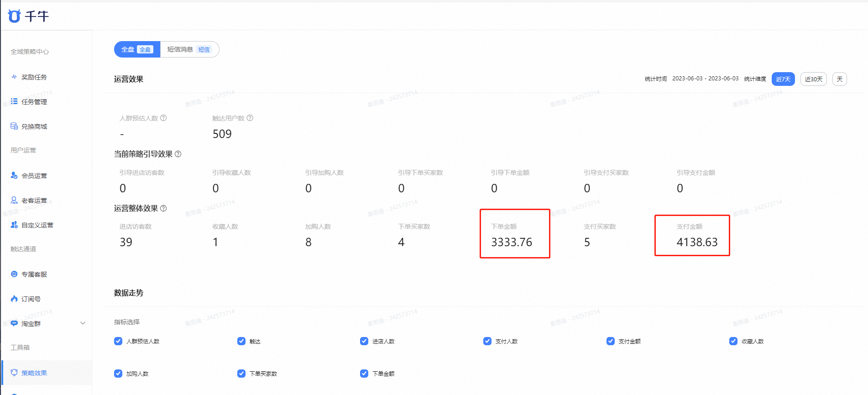Click the 千牛 logo icon
This screenshot has width=868, height=395.
click(15, 16)
